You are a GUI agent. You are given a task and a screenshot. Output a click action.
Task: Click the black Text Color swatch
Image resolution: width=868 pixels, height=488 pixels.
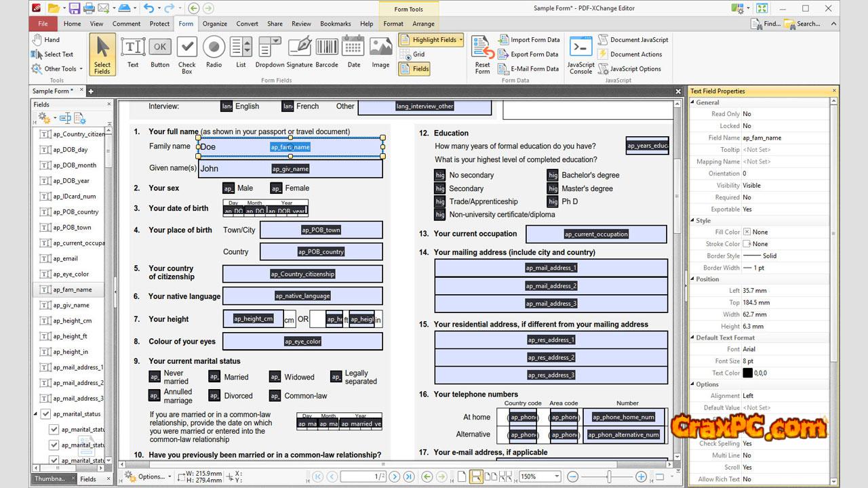[x=747, y=373]
